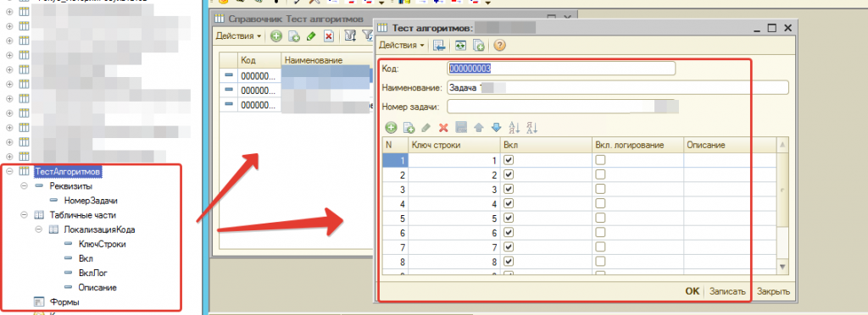Click gray pencil edit-row icon above the table
This screenshot has height=315, width=868.
click(426, 128)
